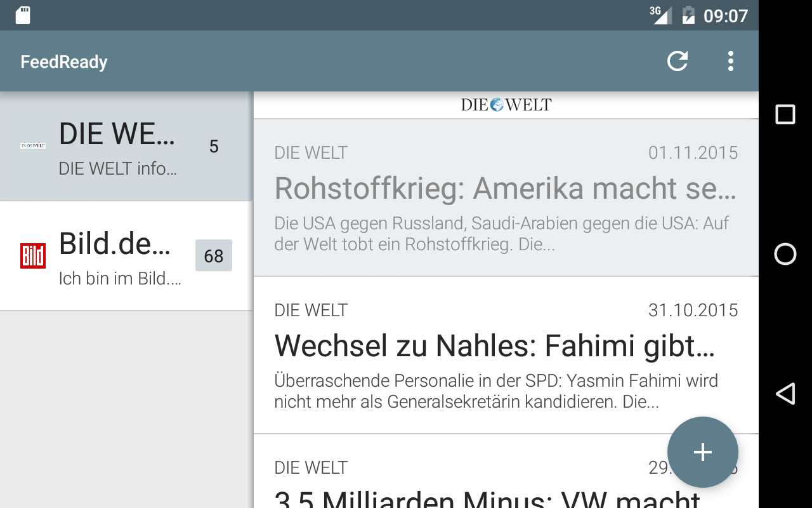Select the Bild red logo icon
812x508 pixels.
pos(33,256)
